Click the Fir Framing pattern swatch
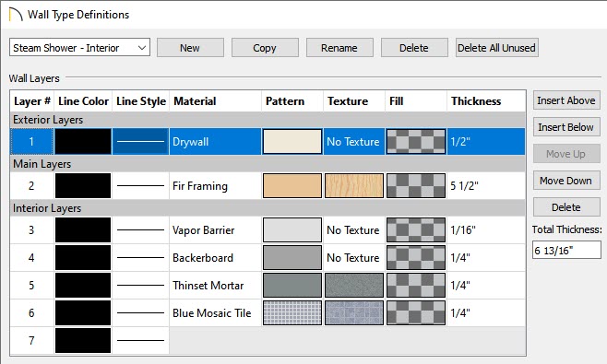The height and width of the screenshot is (364, 607). click(x=292, y=185)
